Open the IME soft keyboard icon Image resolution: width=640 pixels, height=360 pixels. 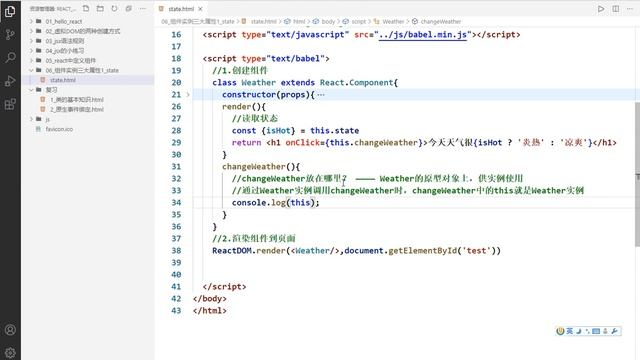point(596,331)
